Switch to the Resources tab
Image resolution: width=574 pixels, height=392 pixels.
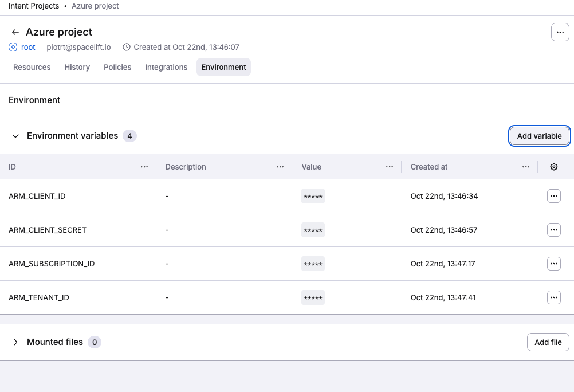point(32,67)
